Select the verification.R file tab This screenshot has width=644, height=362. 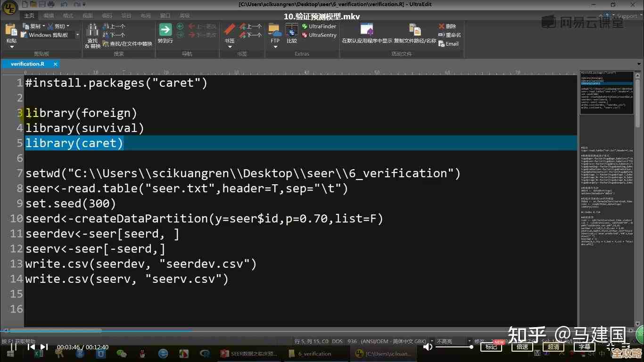click(x=28, y=64)
